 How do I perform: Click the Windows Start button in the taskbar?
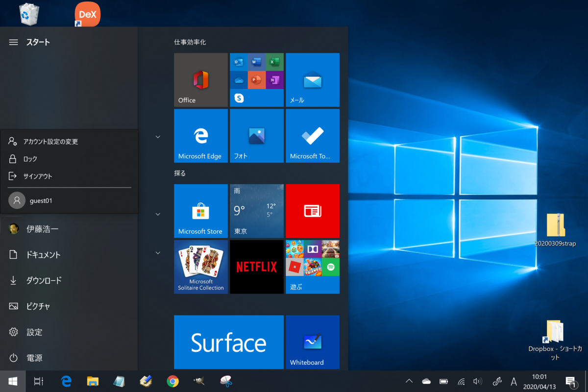coord(13,381)
